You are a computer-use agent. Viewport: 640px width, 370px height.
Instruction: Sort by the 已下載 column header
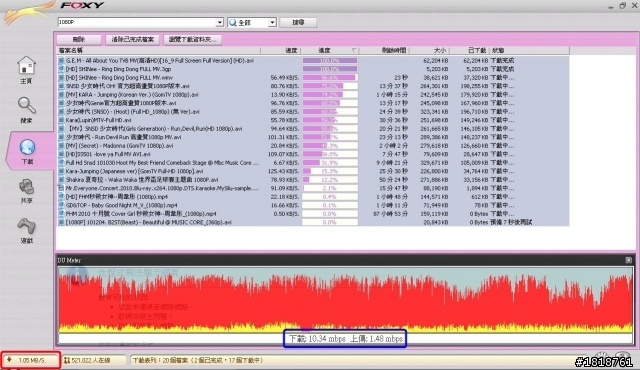(x=469, y=51)
